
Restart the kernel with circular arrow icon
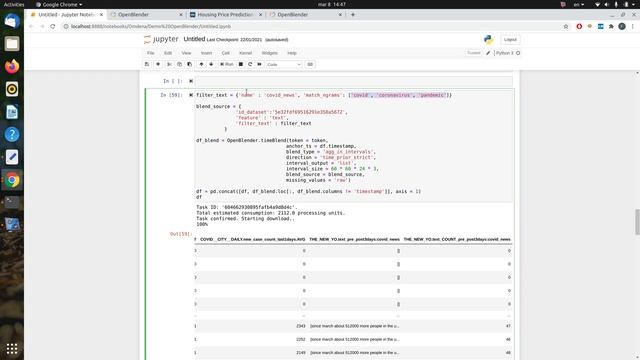click(250, 64)
